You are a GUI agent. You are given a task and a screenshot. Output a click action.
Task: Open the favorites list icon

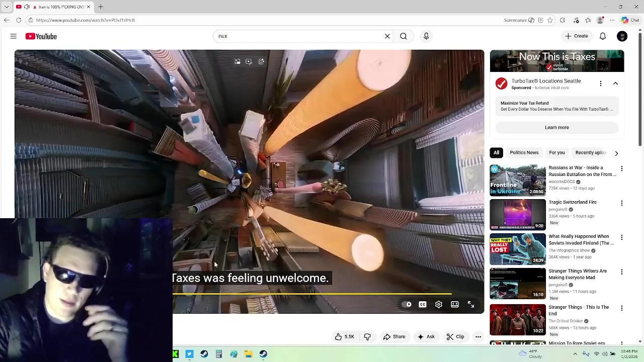(x=588, y=20)
